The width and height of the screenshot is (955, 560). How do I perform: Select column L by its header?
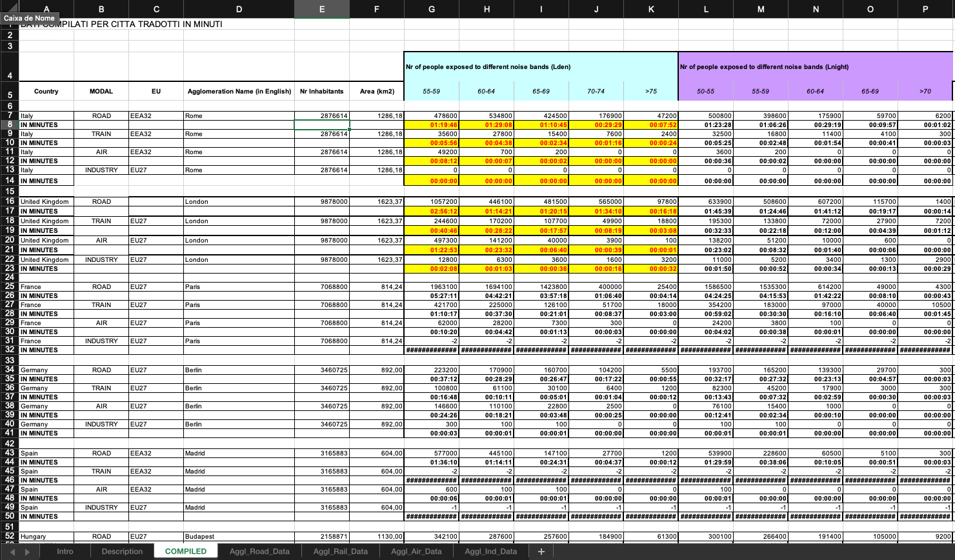[x=706, y=9]
